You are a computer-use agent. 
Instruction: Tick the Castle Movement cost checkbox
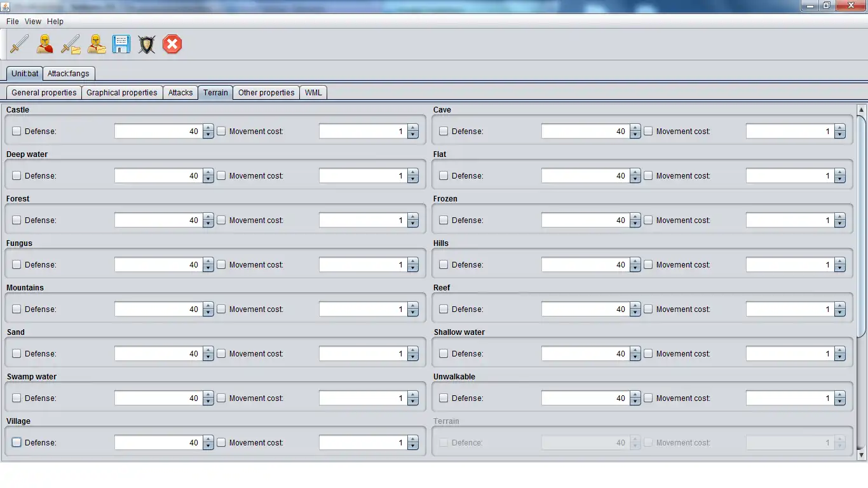(221, 132)
